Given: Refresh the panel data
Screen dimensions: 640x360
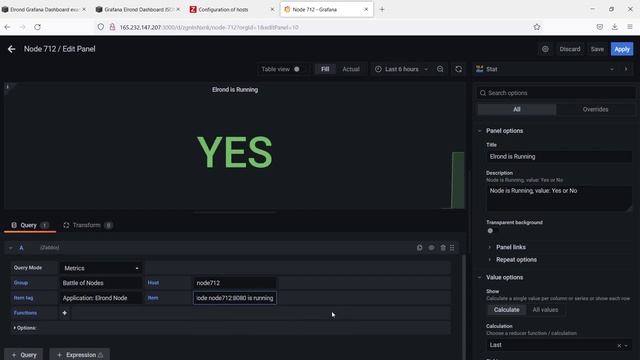Looking at the screenshot, I should tap(458, 69).
